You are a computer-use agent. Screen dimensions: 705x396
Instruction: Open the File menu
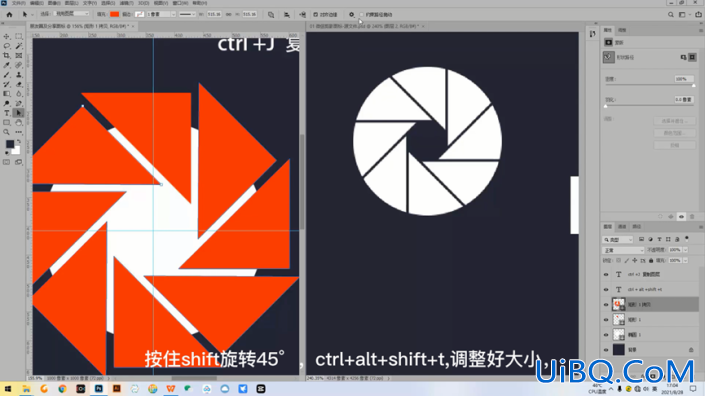[18, 3]
